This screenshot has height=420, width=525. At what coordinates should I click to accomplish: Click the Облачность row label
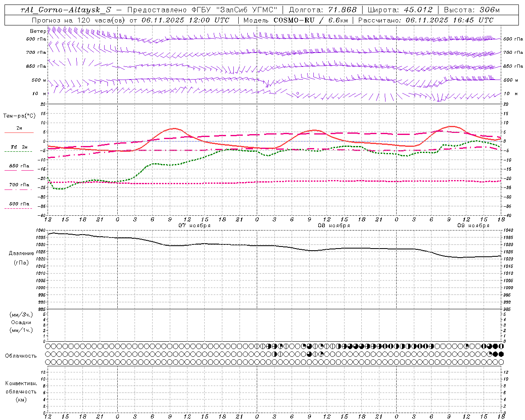(21, 356)
